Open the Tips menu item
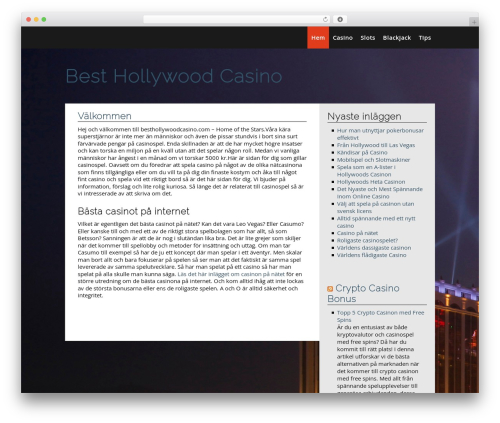 click(x=425, y=38)
